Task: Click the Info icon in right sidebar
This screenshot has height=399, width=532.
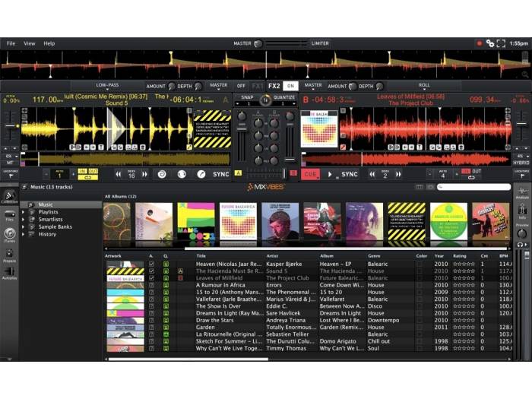Action: [x=522, y=212]
